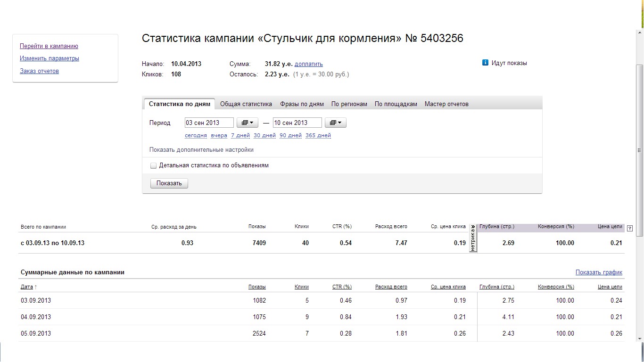This screenshot has width=644, height=362.
Task: Sort the daily table by 'Ср. цена клика' header
Action: point(448,287)
